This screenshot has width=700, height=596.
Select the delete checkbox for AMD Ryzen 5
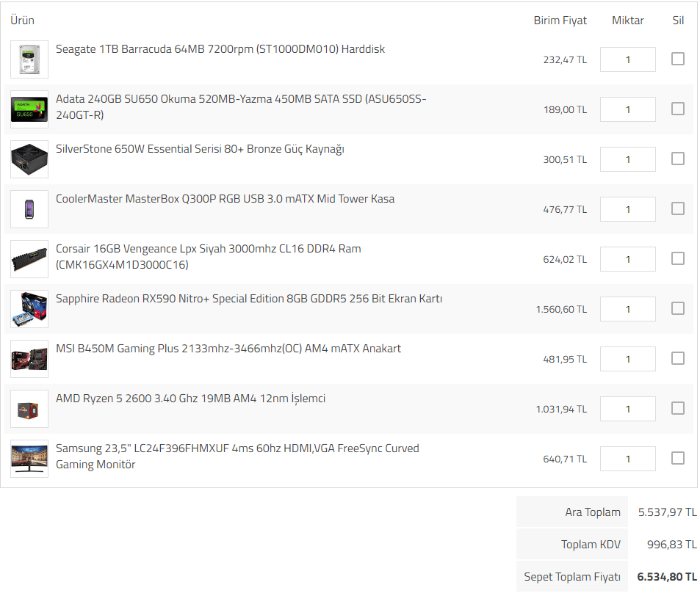[677, 408]
